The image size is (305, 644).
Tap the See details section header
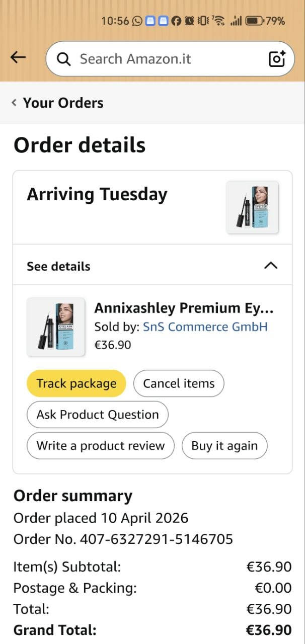(x=59, y=266)
